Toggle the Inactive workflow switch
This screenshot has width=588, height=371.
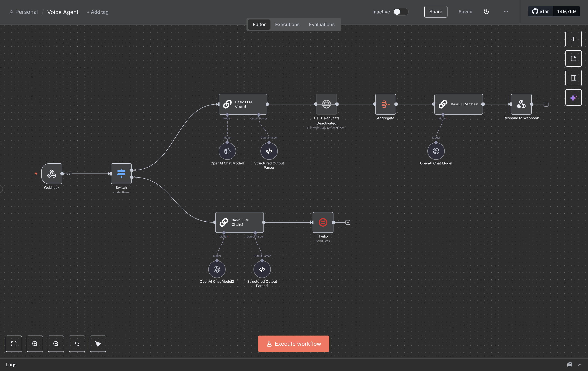pyautogui.click(x=401, y=12)
